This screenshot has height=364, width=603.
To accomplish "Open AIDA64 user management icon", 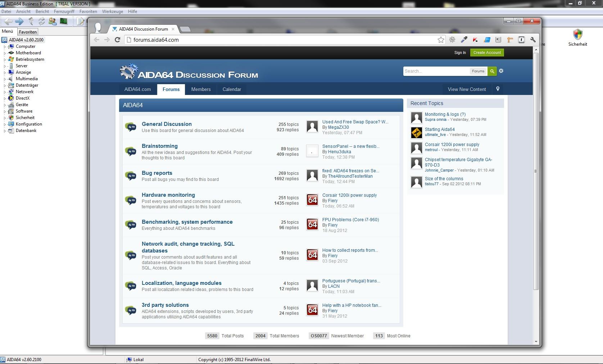I will tap(53, 22).
